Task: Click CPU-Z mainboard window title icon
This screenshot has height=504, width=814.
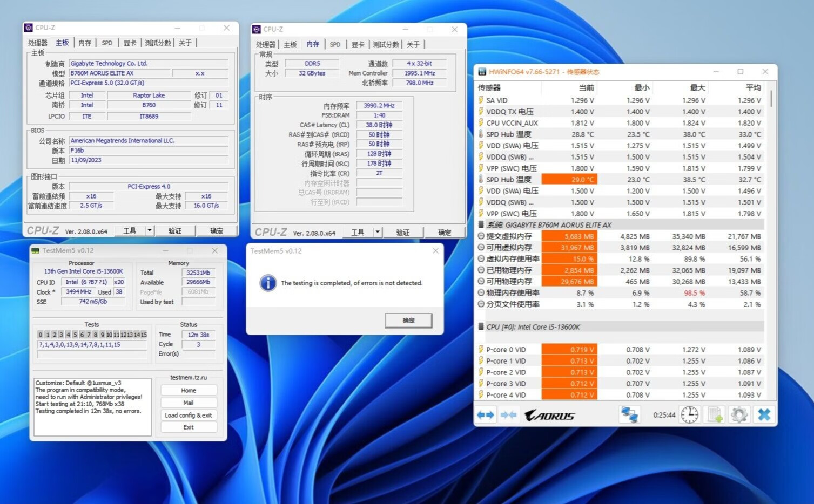Action: point(29,28)
